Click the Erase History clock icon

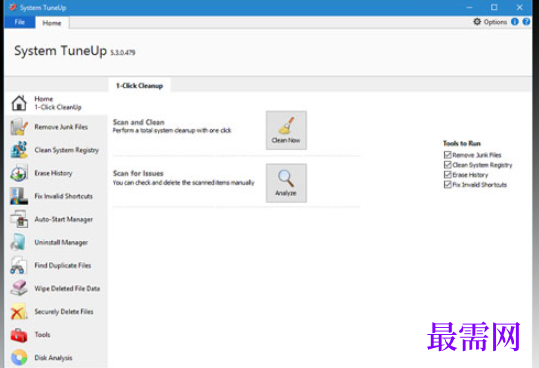point(19,173)
